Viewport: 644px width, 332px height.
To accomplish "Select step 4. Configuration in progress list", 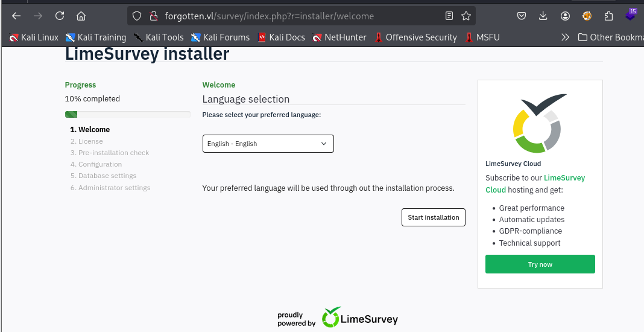I will tap(96, 164).
